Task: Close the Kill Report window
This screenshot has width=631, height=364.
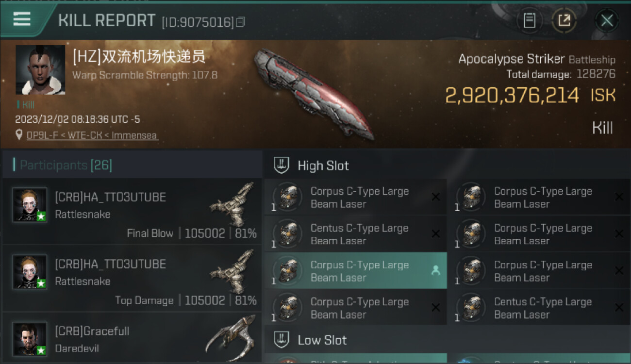Action: point(607,20)
